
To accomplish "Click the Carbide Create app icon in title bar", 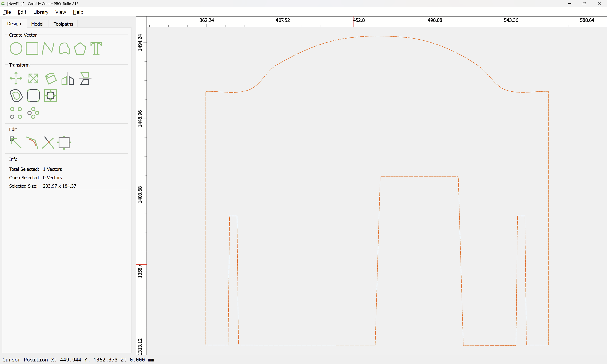I will tap(3, 4).
